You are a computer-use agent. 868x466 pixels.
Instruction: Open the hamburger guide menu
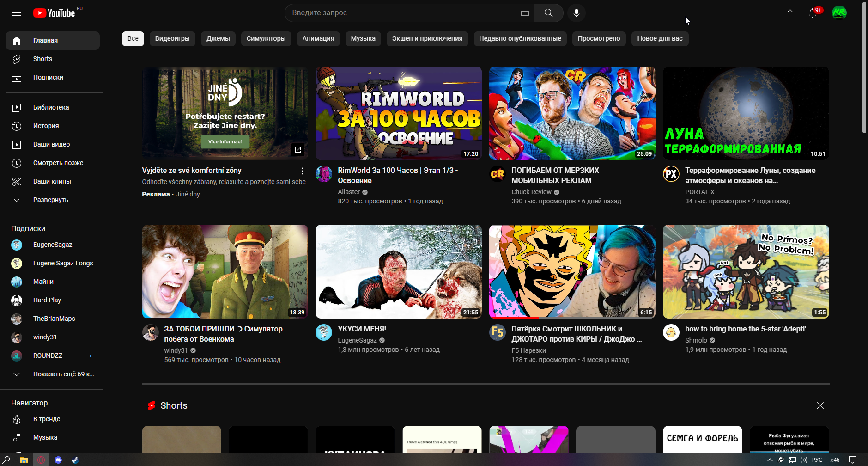(x=17, y=13)
